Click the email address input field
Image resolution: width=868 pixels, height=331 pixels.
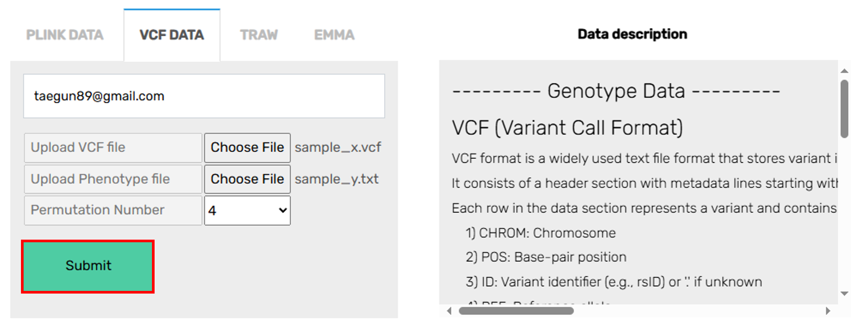[x=204, y=96]
